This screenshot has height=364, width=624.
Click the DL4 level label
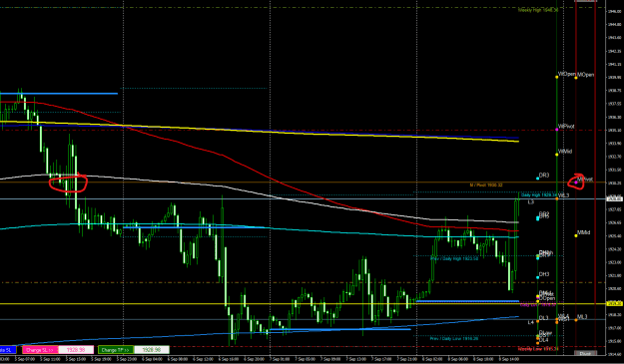[x=543, y=340]
